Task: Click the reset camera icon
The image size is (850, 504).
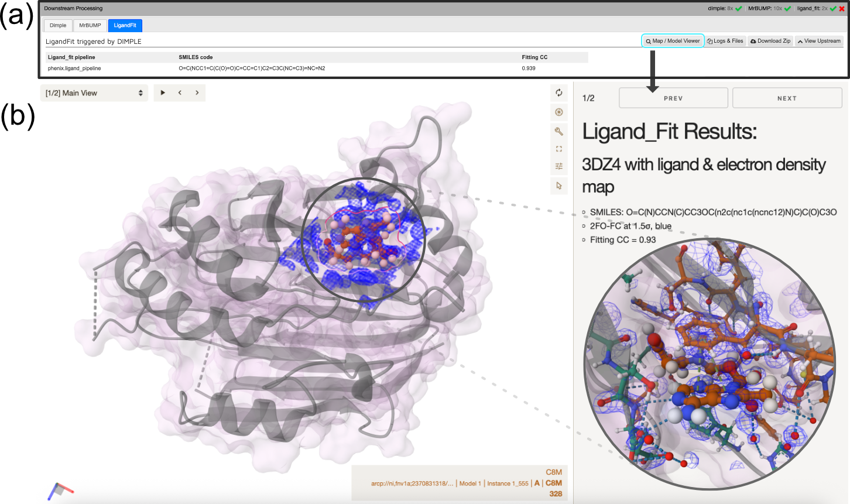Action: [x=559, y=92]
